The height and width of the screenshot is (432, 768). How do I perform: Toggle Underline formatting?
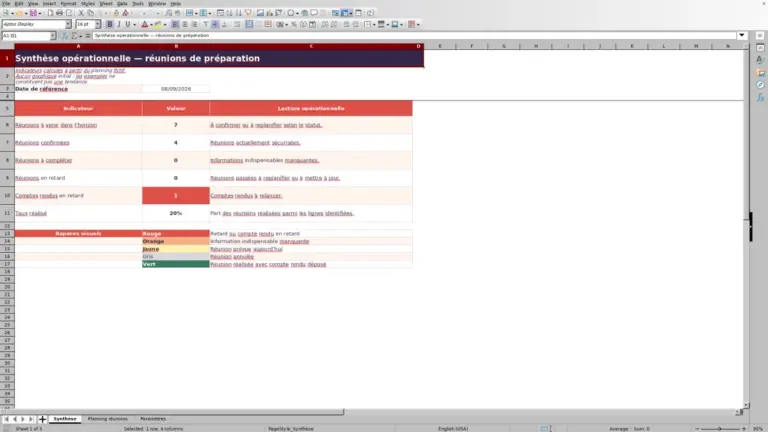coord(128,24)
